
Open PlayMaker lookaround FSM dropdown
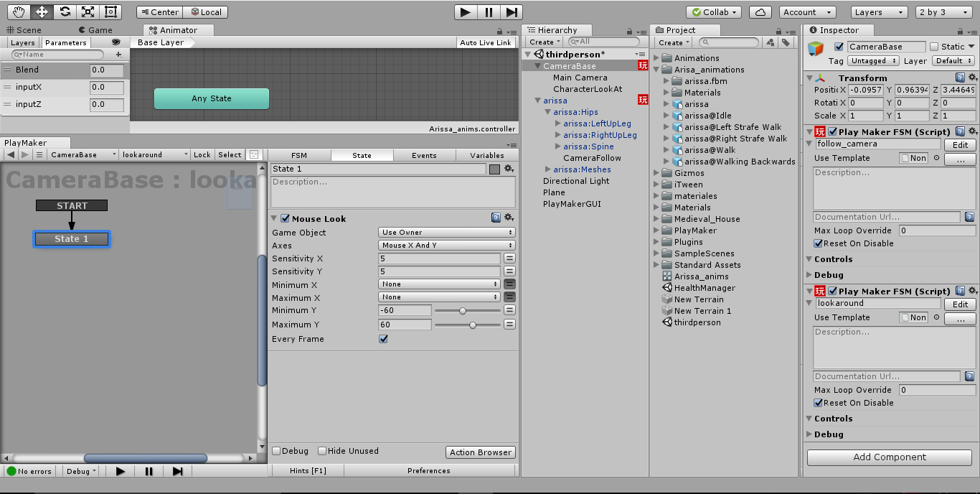coord(156,154)
